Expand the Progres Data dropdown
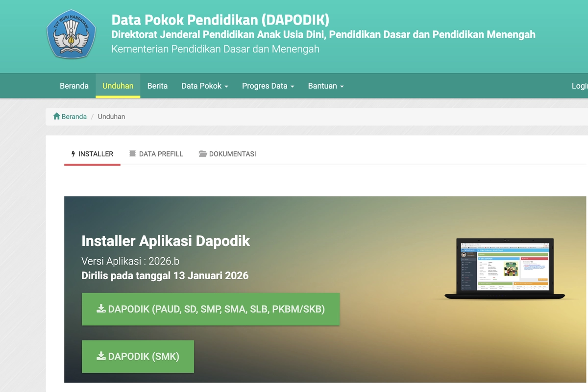The height and width of the screenshot is (392, 588). pyautogui.click(x=268, y=86)
